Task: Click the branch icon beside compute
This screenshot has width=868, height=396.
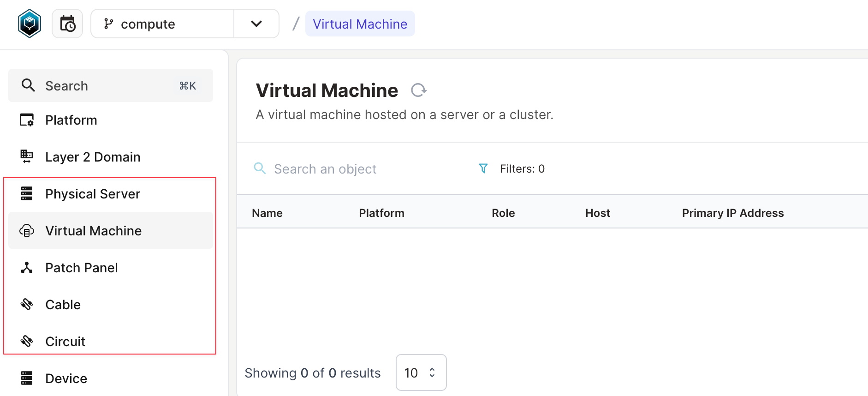Action: (108, 24)
